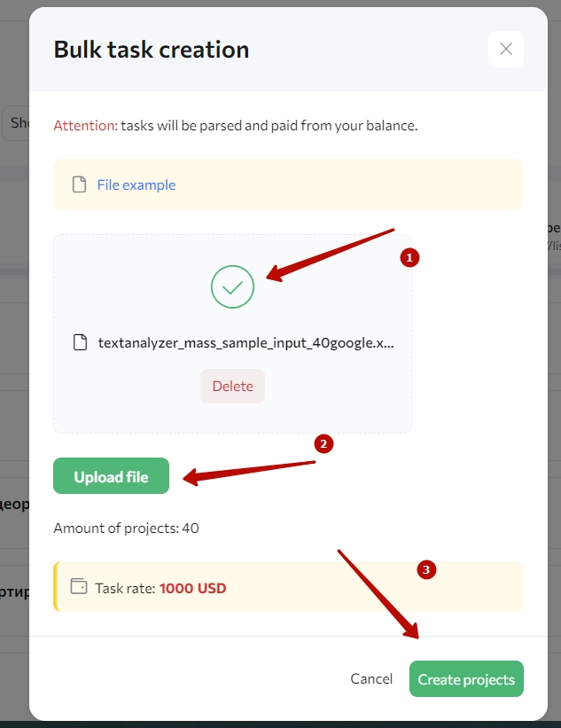
Task: Click the Bulk task creation title
Action: coord(152,50)
